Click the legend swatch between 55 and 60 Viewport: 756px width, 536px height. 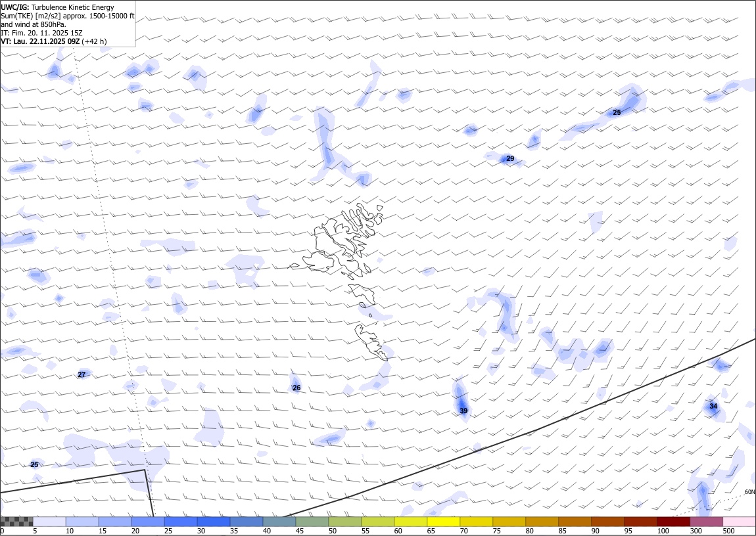[x=377, y=522]
